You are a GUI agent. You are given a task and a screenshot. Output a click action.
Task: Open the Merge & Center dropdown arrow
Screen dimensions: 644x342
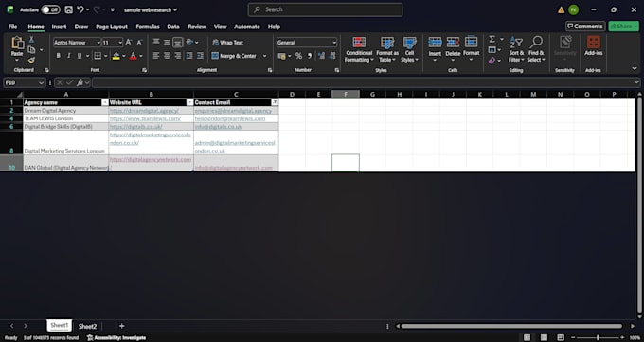pos(264,56)
